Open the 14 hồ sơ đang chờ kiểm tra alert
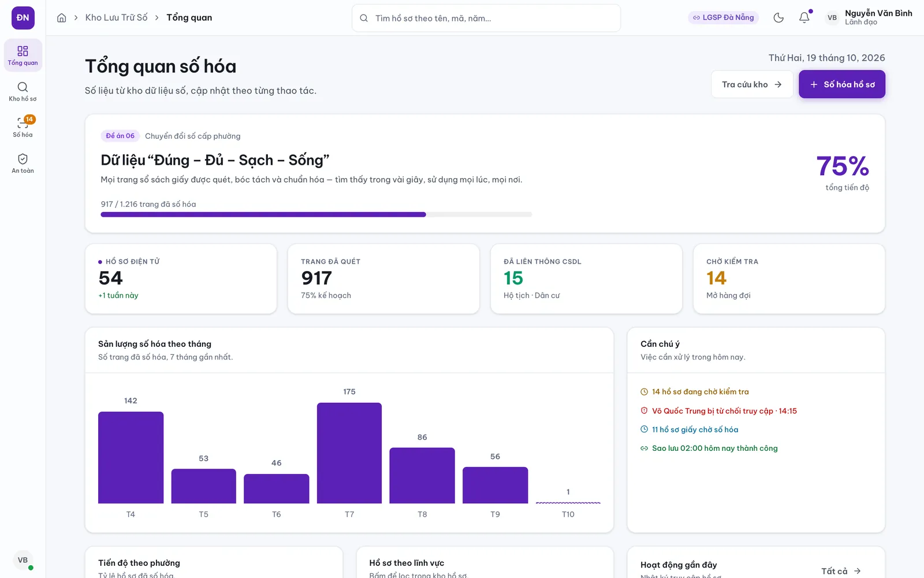This screenshot has width=924, height=578. coord(695,392)
